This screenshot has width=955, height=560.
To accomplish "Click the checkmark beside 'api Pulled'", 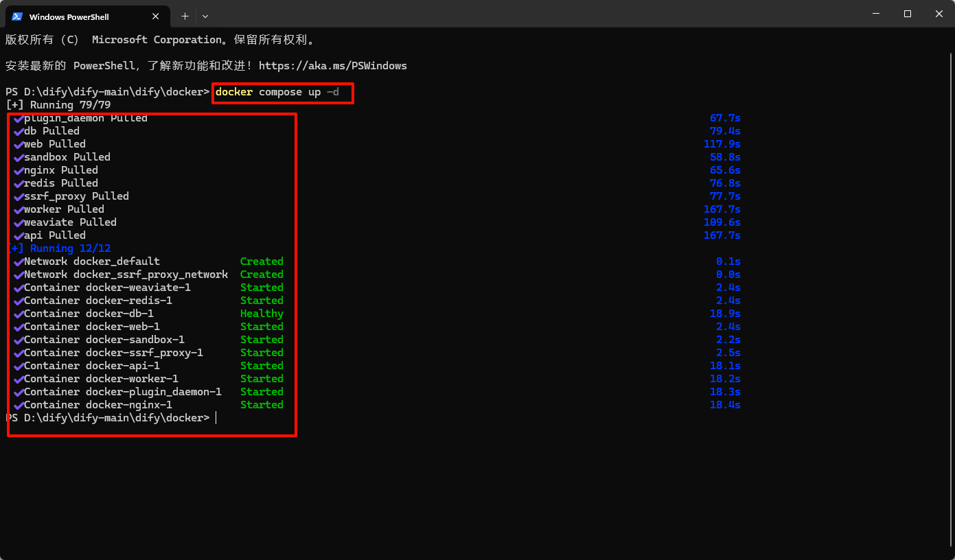I will (x=19, y=235).
